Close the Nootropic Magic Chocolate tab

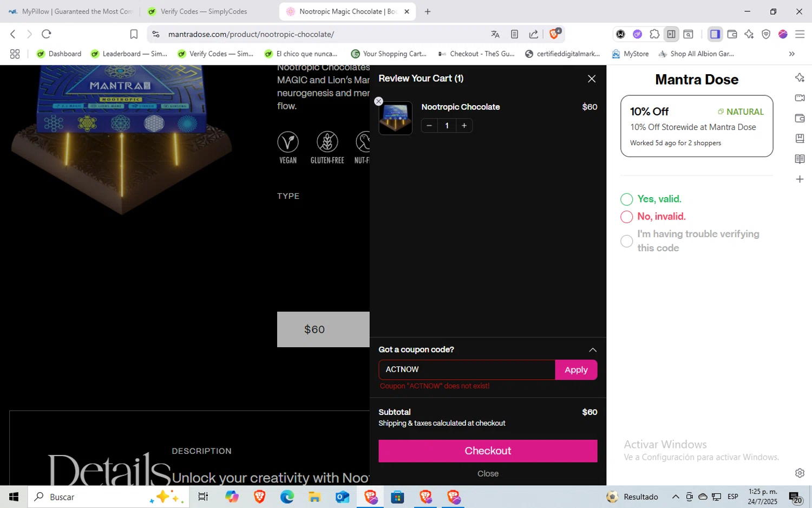[407, 11]
